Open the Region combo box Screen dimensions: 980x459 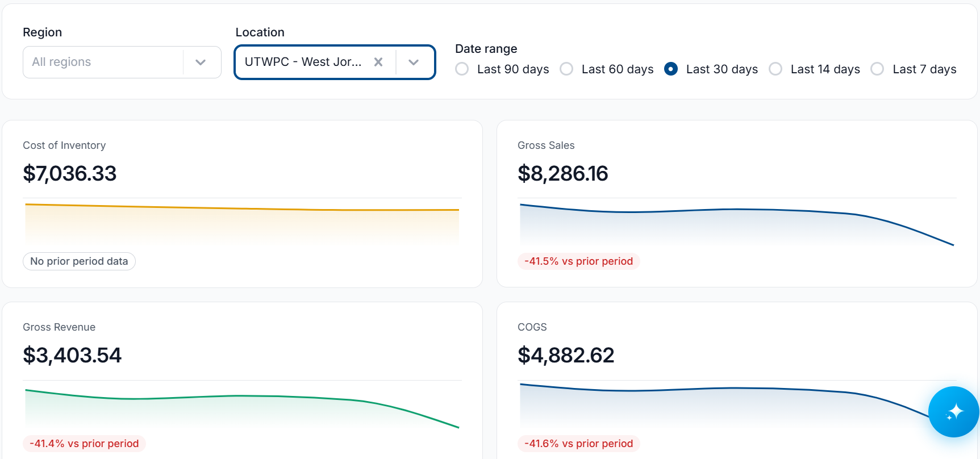pos(122,62)
